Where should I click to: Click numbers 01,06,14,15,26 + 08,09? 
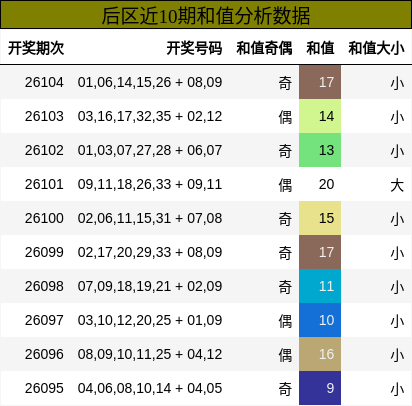coord(150,82)
